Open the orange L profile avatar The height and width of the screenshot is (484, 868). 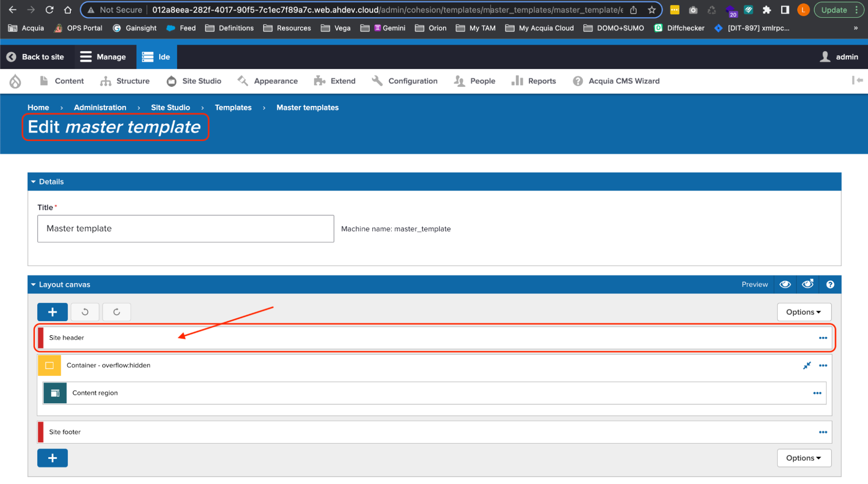803,10
